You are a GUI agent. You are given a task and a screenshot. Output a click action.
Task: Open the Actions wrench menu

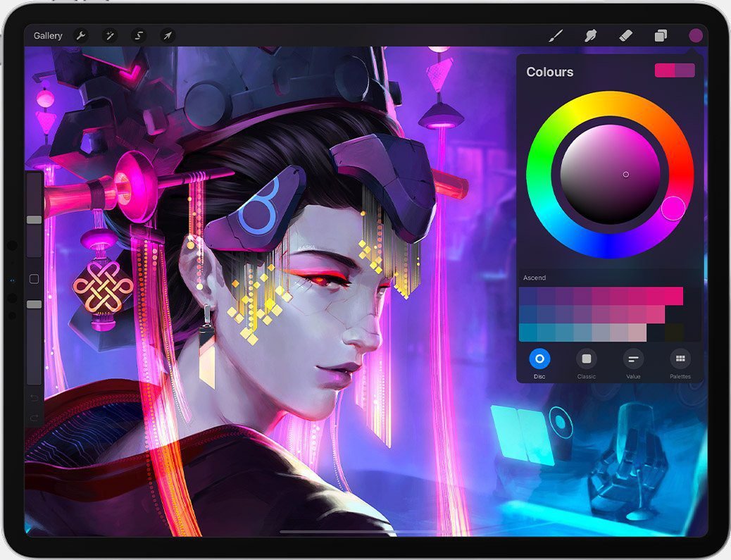coord(81,36)
